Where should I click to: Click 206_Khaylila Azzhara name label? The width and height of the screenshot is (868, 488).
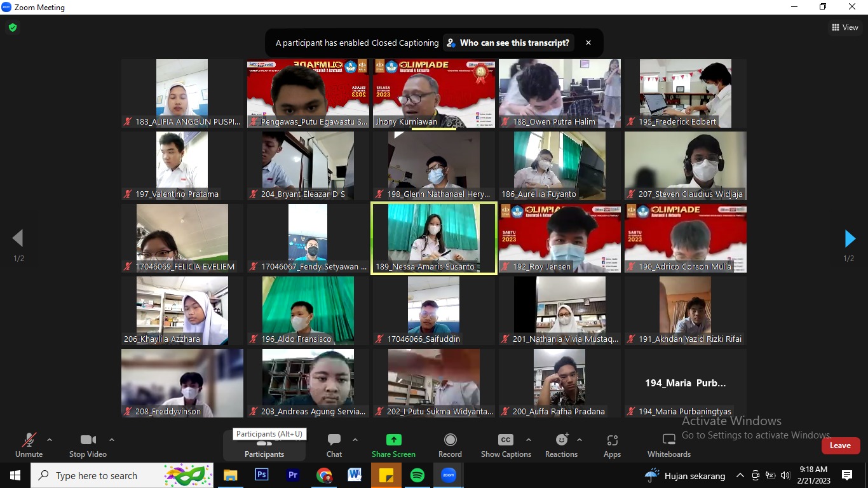tap(162, 339)
